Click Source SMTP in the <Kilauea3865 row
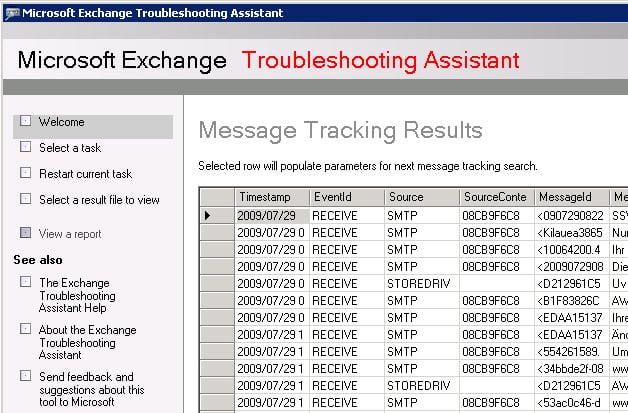Viewport: 628px width, 413px height. click(422, 233)
